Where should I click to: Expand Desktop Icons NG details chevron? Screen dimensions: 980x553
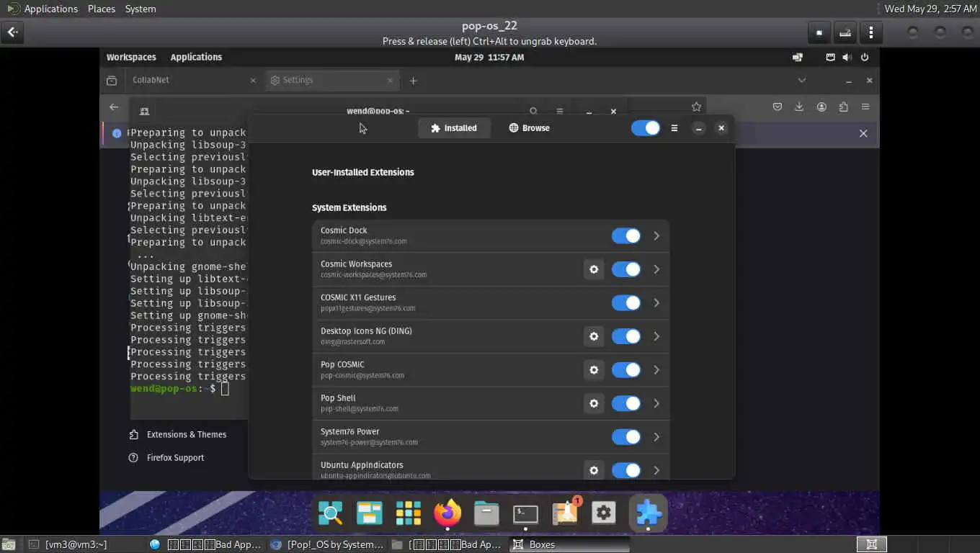[x=656, y=336]
